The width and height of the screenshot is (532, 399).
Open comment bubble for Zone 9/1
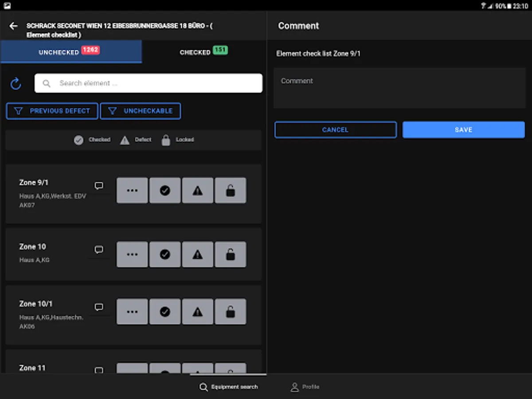tap(99, 186)
